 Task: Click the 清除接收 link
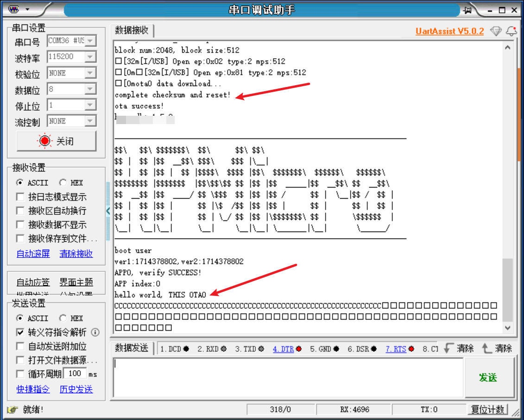coord(76,254)
